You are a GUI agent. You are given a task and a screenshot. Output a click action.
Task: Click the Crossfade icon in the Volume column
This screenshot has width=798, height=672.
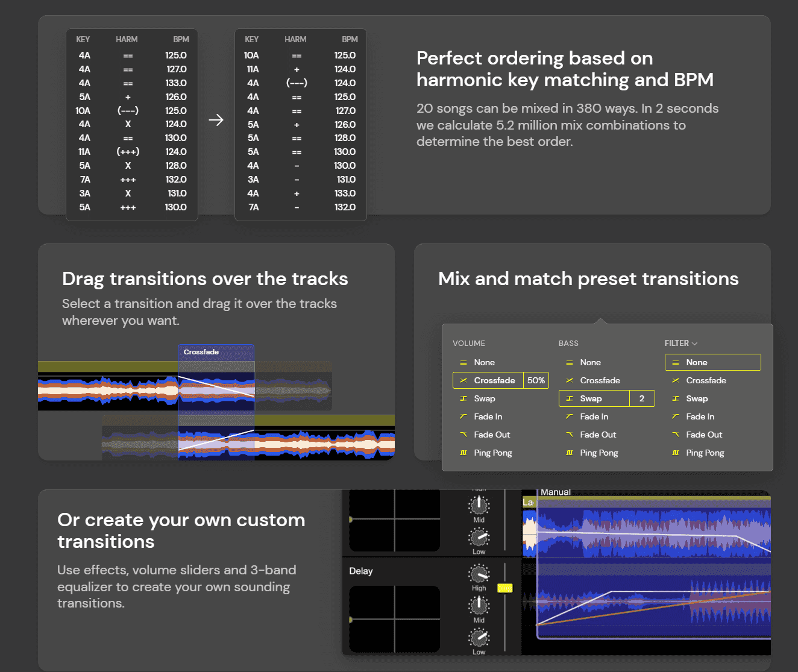pos(463,380)
